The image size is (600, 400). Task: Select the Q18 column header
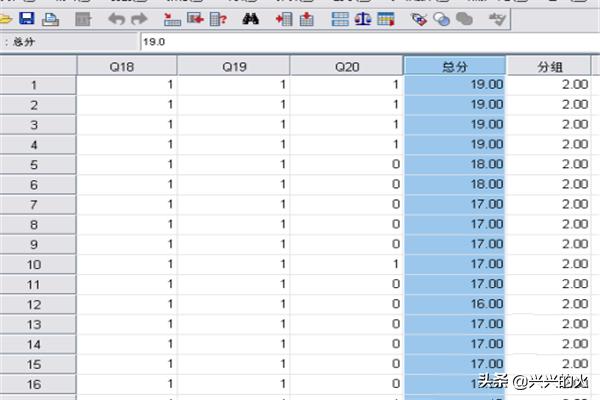point(127,65)
